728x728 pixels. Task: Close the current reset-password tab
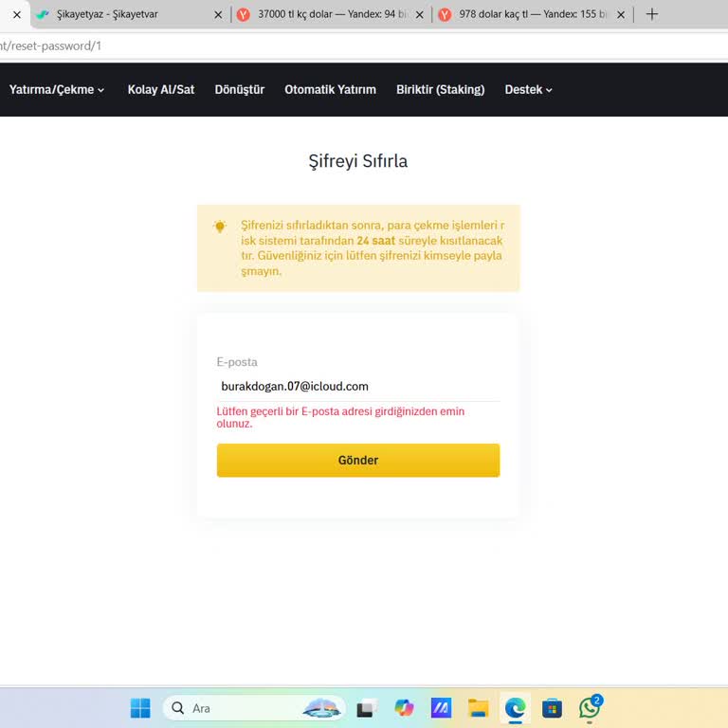pos(17,15)
